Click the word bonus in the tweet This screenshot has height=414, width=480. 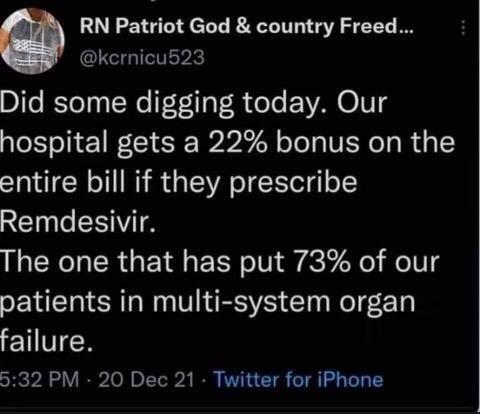[x=318, y=142]
